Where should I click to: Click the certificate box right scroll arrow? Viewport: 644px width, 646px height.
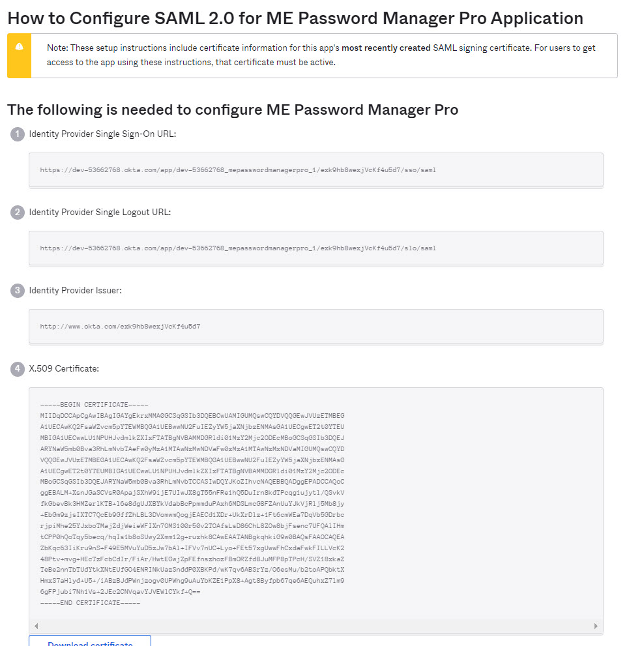596,626
